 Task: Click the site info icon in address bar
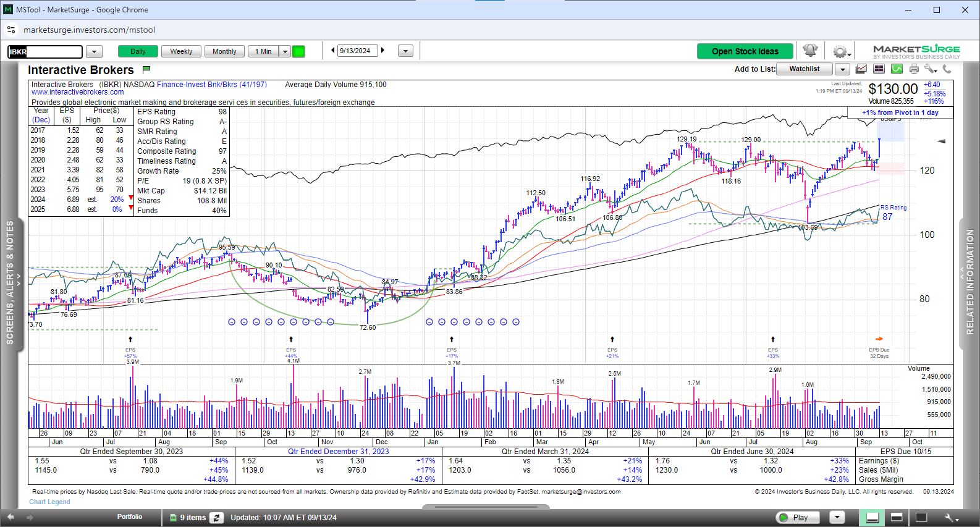coord(11,30)
